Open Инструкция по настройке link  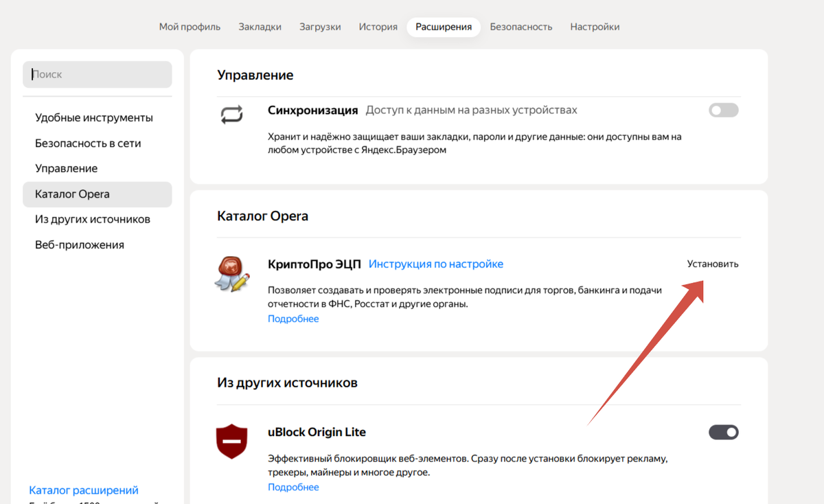[436, 264]
